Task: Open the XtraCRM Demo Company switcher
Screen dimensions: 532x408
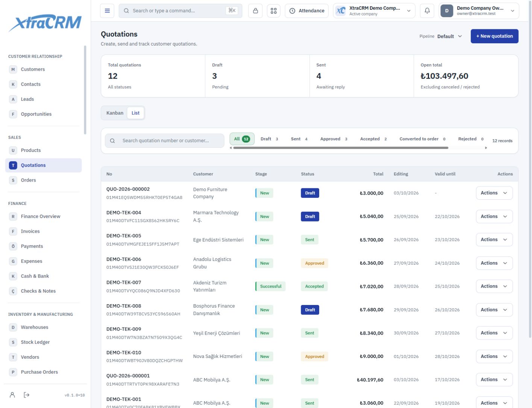Action: (x=374, y=11)
